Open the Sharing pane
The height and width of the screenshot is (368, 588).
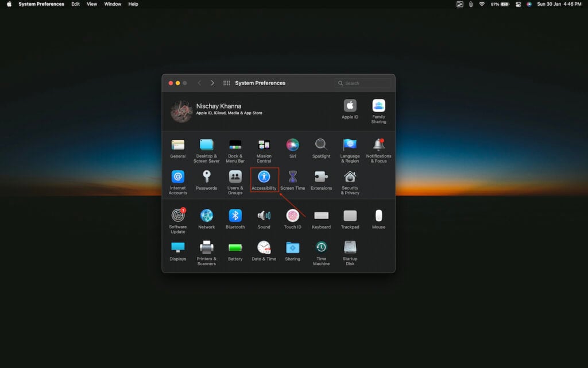tap(292, 252)
